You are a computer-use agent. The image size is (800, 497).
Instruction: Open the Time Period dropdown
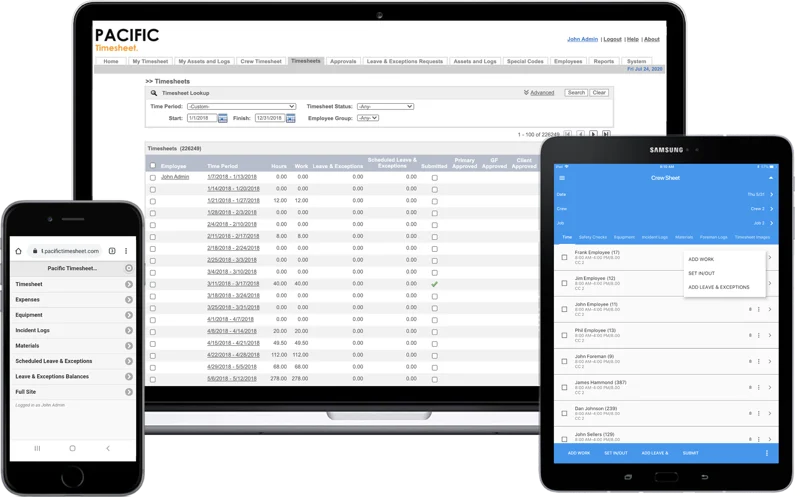(240, 106)
